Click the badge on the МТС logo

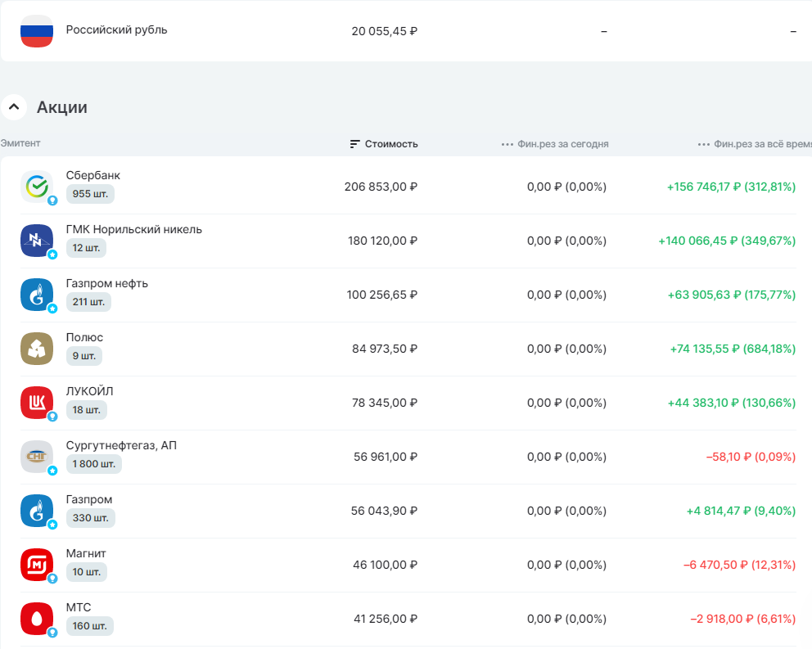pos(52,633)
